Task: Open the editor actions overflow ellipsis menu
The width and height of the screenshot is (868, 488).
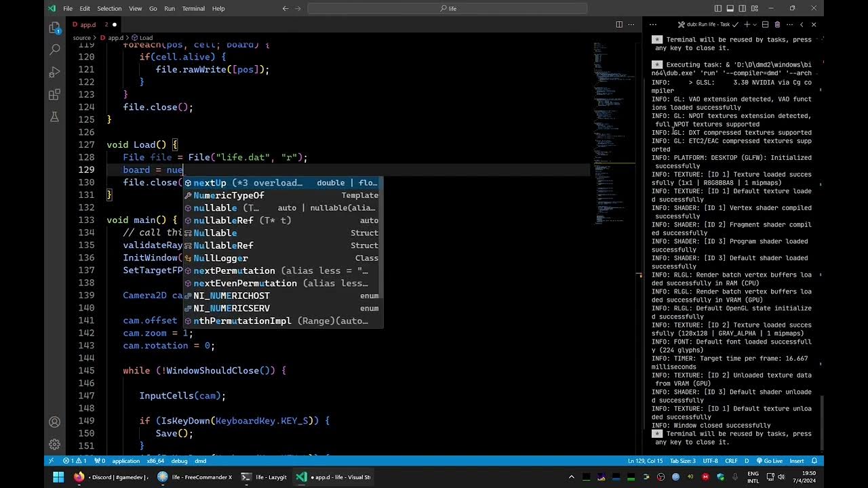Action: point(631,24)
